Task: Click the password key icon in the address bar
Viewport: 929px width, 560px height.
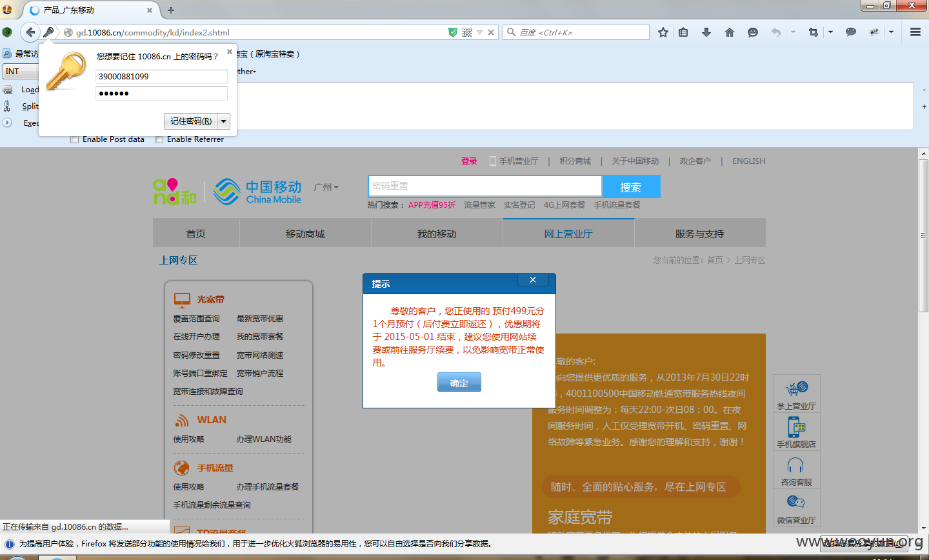Action: pyautogui.click(x=49, y=32)
